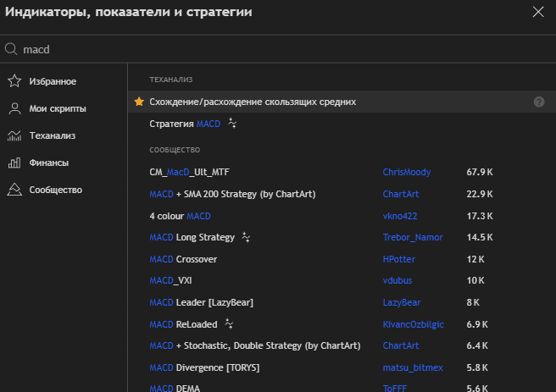Viewport: 556px width, 392px height.
Task: Click the Community icon in sidebar
Action: point(14,190)
